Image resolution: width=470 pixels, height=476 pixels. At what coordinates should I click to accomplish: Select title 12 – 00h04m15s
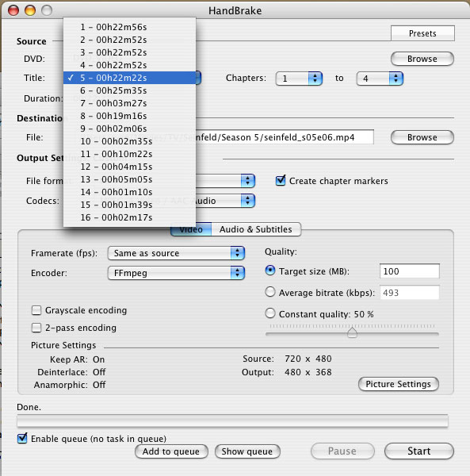(129, 167)
